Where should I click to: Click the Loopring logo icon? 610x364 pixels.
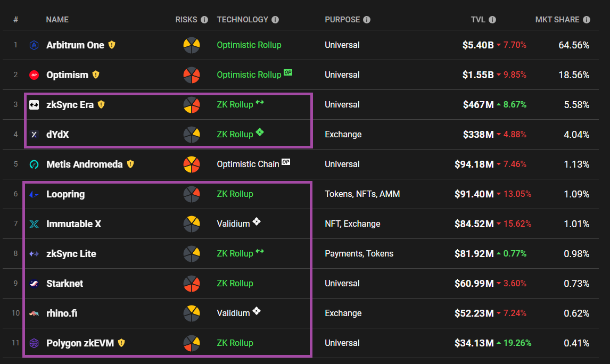pyautogui.click(x=34, y=194)
